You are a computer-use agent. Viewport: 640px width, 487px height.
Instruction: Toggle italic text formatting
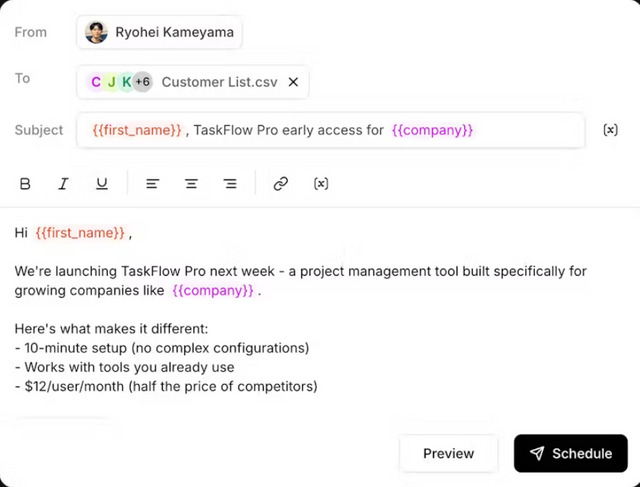point(63,184)
